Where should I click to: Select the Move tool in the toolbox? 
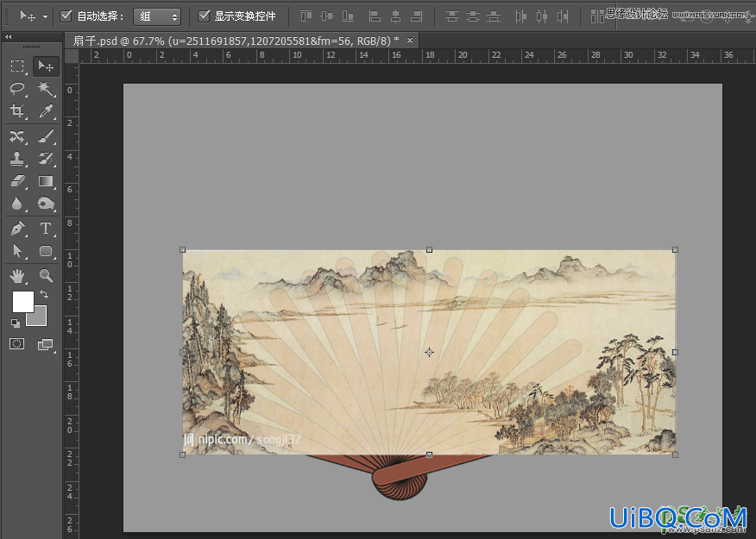[x=46, y=66]
